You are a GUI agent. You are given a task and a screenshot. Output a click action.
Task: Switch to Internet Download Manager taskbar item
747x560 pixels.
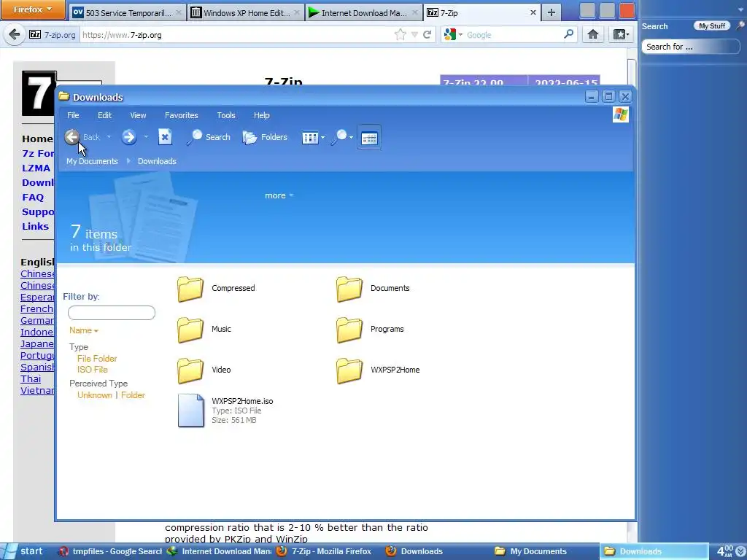(219, 551)
